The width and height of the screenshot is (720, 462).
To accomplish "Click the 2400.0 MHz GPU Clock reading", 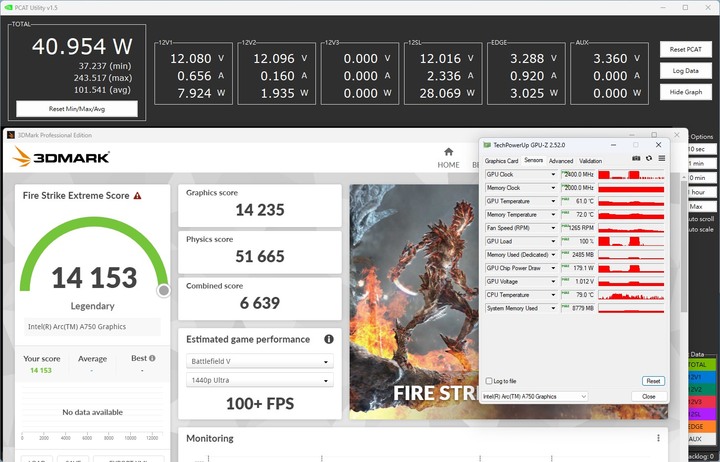I will coord(578,175).
